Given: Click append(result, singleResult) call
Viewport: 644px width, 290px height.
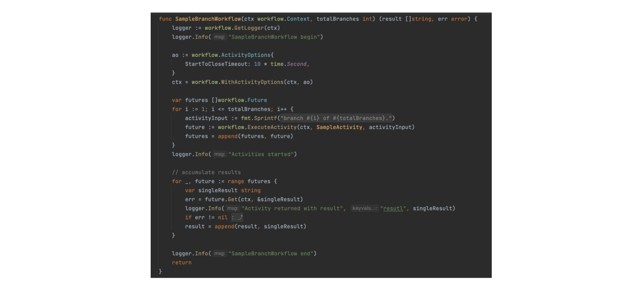Looking at the screenshot, I should coord(260,226).
